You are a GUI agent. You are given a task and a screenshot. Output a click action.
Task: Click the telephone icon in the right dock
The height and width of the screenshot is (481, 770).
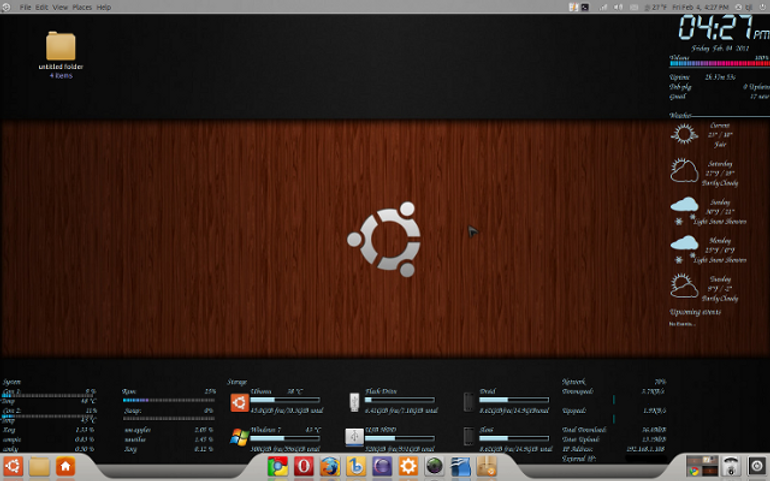tap(731, 466)
